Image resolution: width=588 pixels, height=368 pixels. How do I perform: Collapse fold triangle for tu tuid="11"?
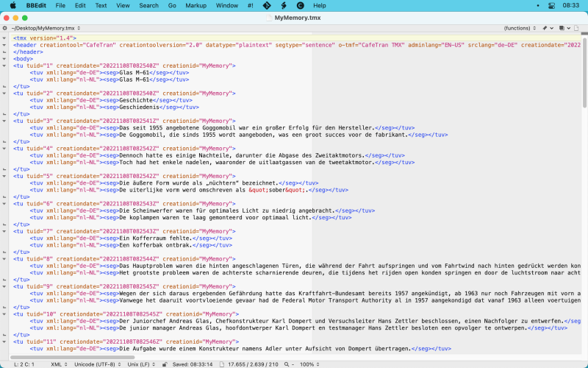(4, 342)
